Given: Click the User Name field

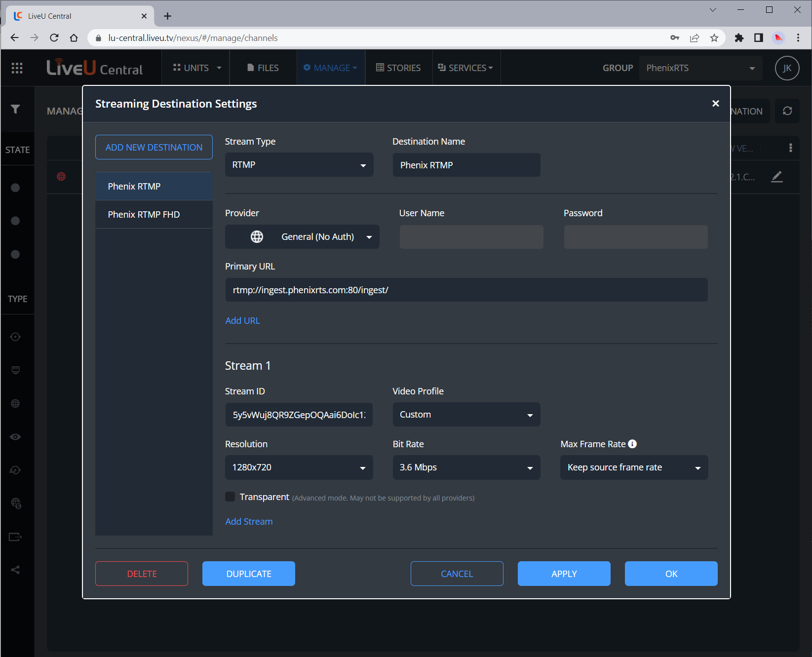Looking at the screenshot, I should [x=471, y=237].
